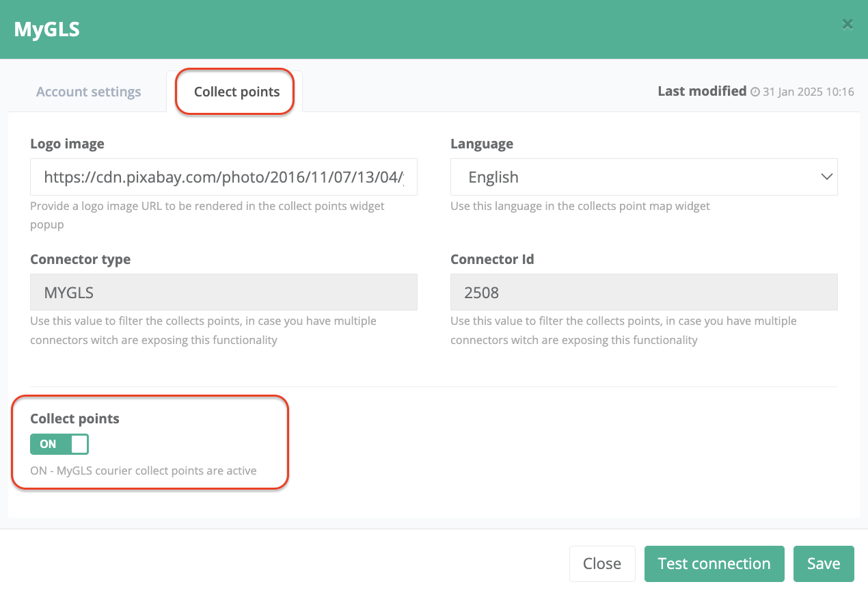Click the Logo image label
Screen dimensions: 868x595
click(x=67, y=144)
